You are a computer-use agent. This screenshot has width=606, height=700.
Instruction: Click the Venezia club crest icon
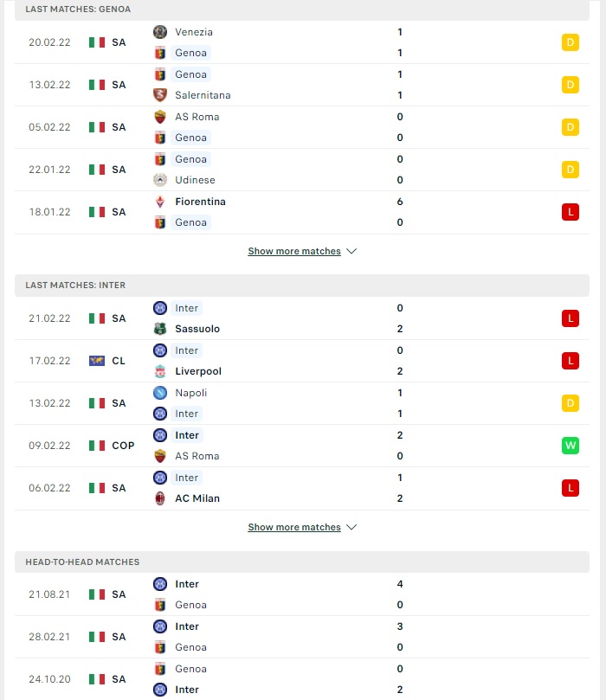pyautogui.click(x=160, y=32)
